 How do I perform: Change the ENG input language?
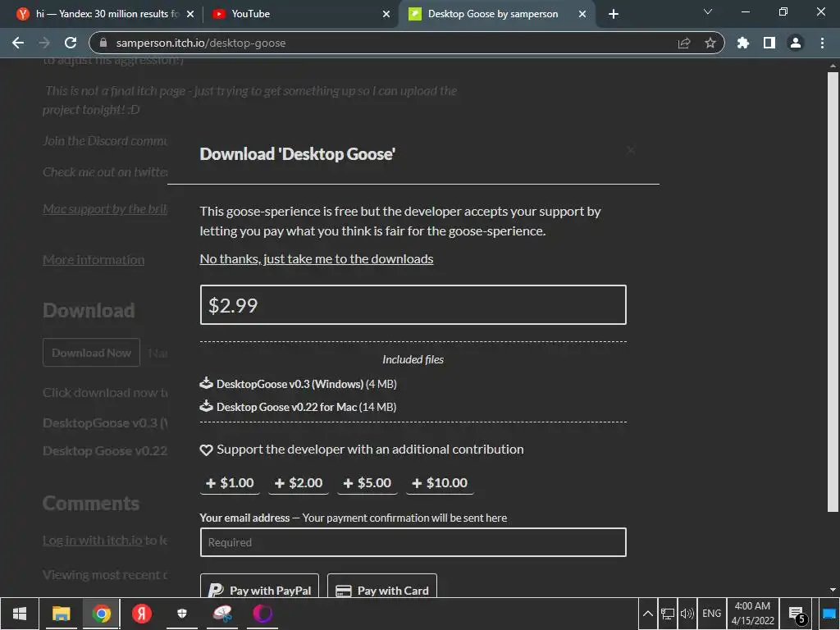711,614
